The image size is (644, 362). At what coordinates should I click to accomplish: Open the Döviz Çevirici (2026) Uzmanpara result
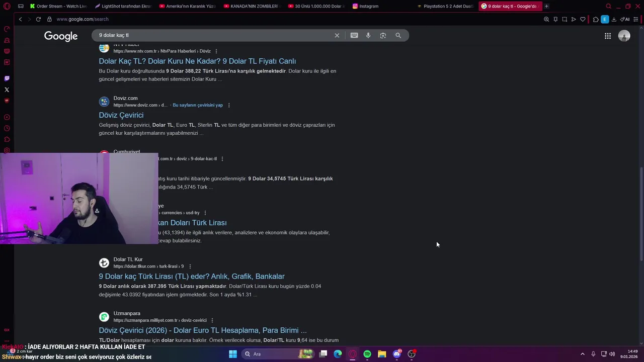[203, 330]
